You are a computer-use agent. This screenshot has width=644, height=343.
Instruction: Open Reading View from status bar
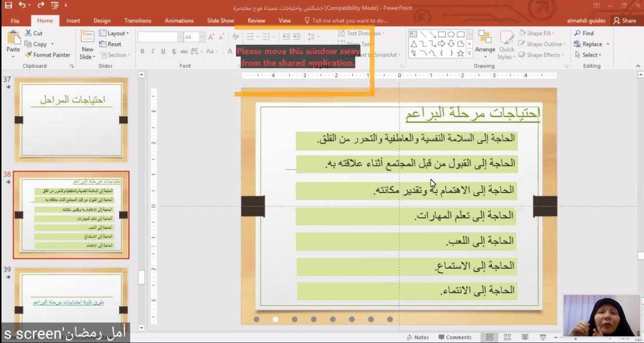coord(525,337)
